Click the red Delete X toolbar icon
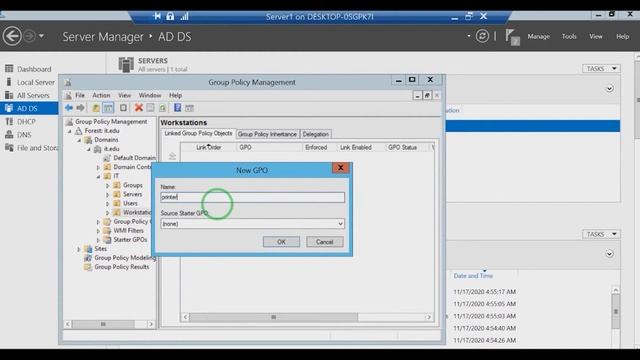Image resolution: width=640 pixels, height=360 pixels. point(139,108)
